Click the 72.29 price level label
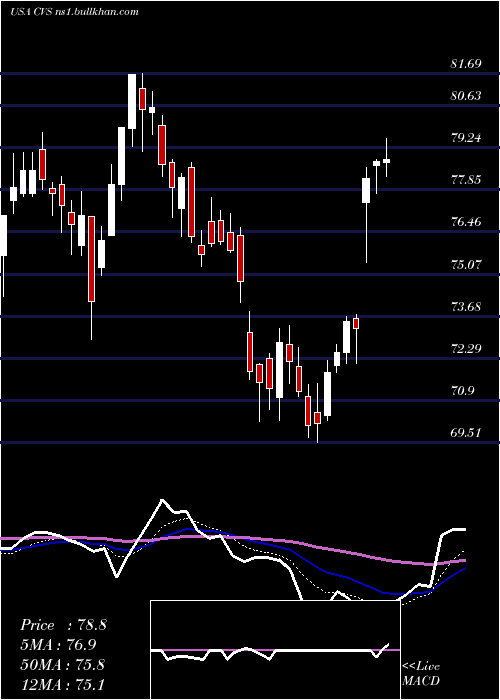Image resolution: width=500 pixels, height=700 pixels. tap(466, 348)
